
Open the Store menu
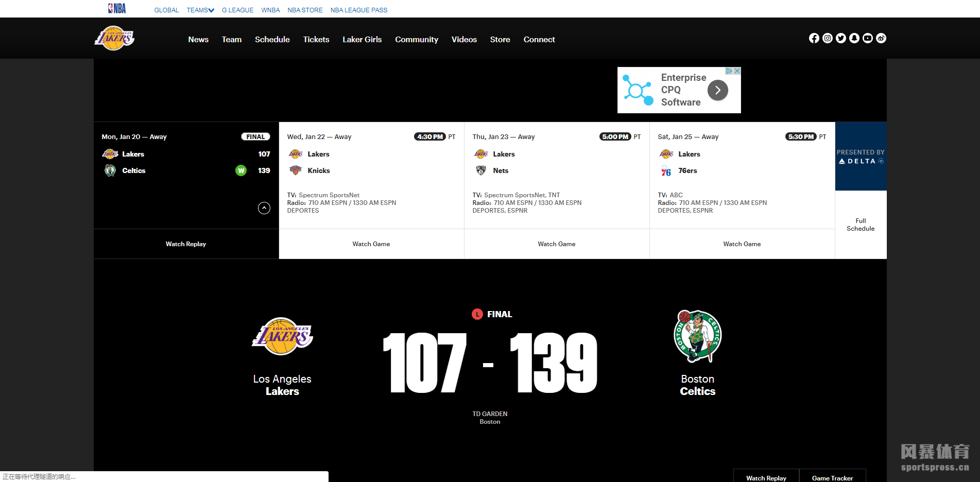pos(500,40)
